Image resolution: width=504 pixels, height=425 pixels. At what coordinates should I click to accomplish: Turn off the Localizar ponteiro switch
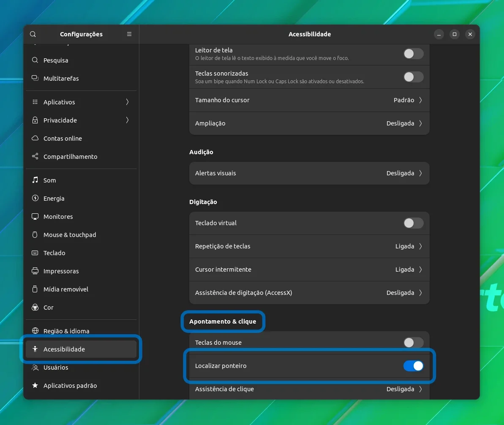click(x=413, y=366)
